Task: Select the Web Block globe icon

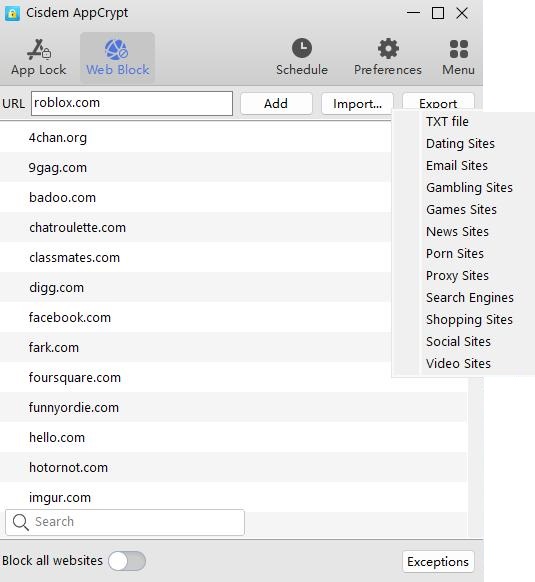Action: [x=117, y=49]
